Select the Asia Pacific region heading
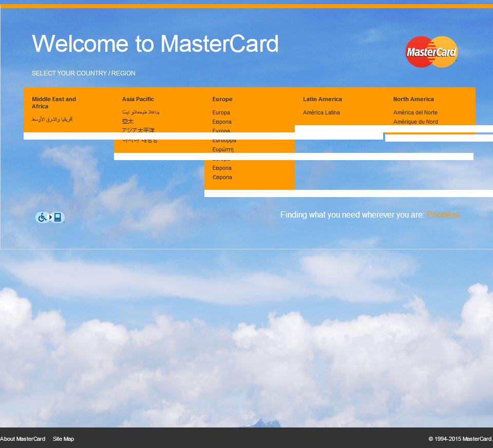Image resolution: width=493 pixels, height=448 pixels. coord(138,99)
